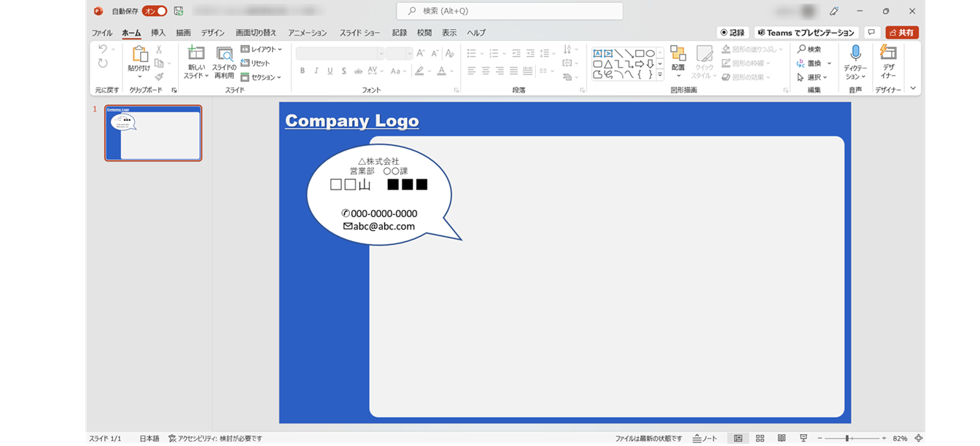Click the Format Painter brush icon
The width and height of the screenshot is (980, 446).
[x=159, y=77]
